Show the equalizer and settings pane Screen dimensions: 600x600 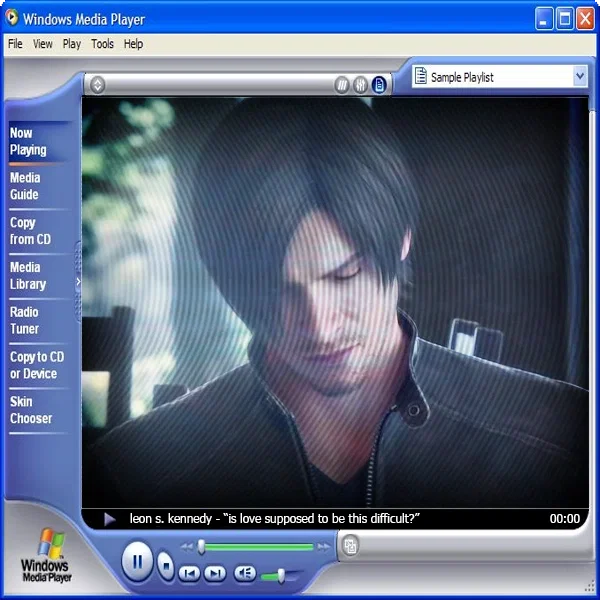[x=360, y=85]
